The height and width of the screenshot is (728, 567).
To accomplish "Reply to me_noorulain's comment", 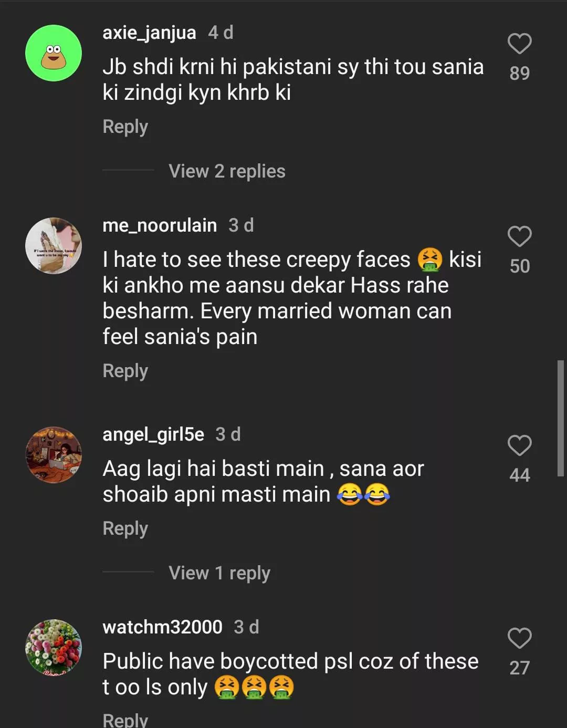I will [x=125, y=371].
